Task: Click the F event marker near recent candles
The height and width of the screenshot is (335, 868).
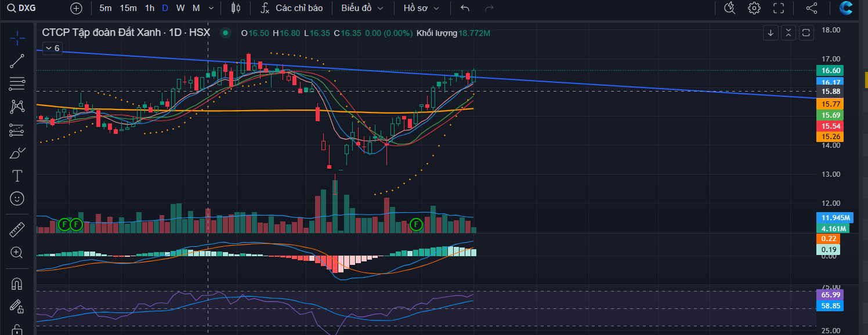Action: pos(416,224)
